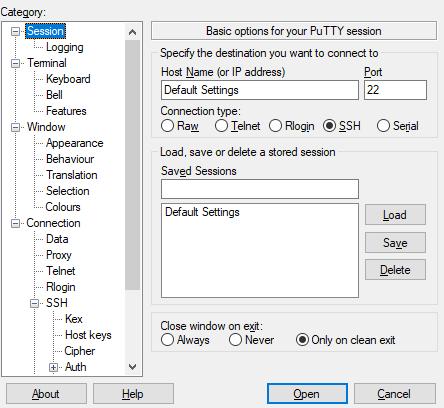
Task: Open the Data settings category
Action: tap(57, 239)
